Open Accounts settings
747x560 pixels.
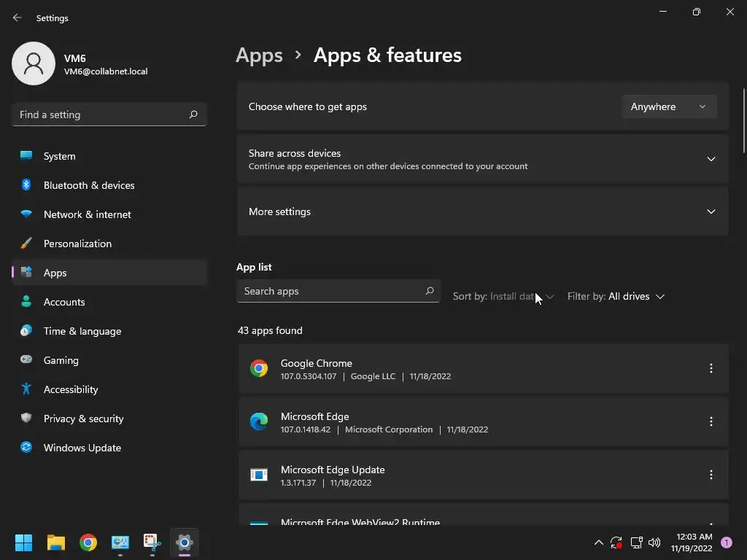coord(109,302)
